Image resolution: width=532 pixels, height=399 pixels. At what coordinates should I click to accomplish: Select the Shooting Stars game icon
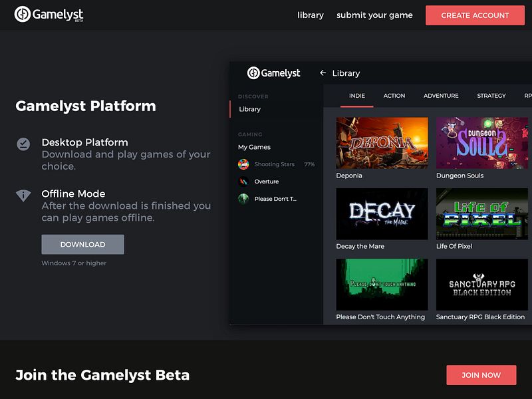[x=243, y=164]
